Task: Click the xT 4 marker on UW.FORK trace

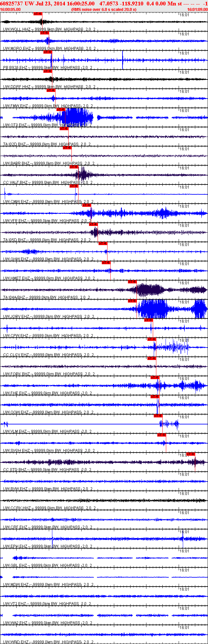Action: 152,358
